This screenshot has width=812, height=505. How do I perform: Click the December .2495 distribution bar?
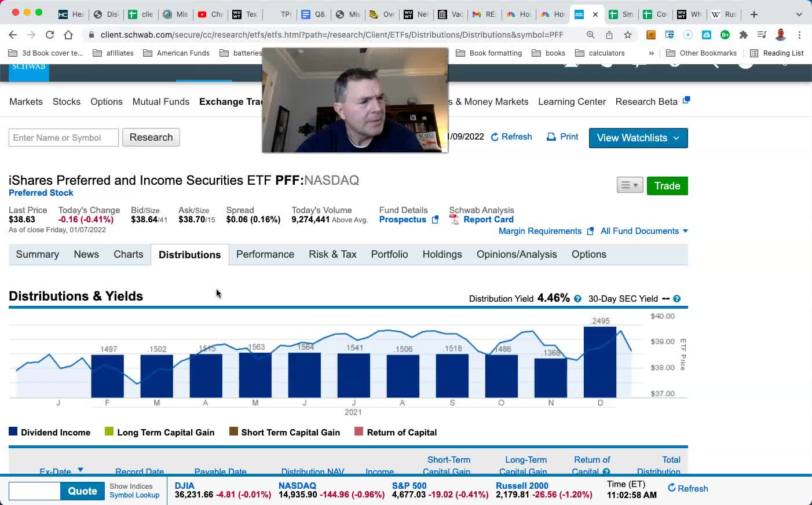tap(600, 362)
